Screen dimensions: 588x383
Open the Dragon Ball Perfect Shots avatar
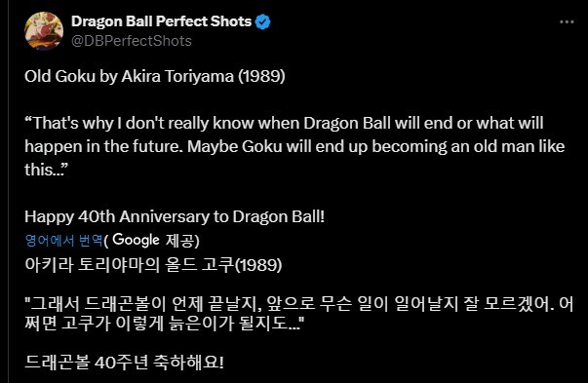pos(44,31)
